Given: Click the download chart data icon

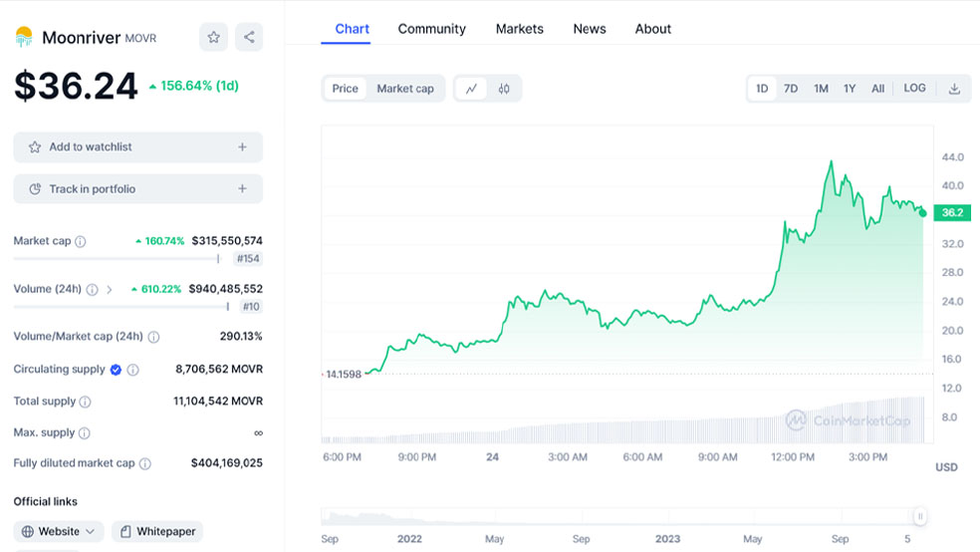Looking at the screenshot, I should point(954,89).
